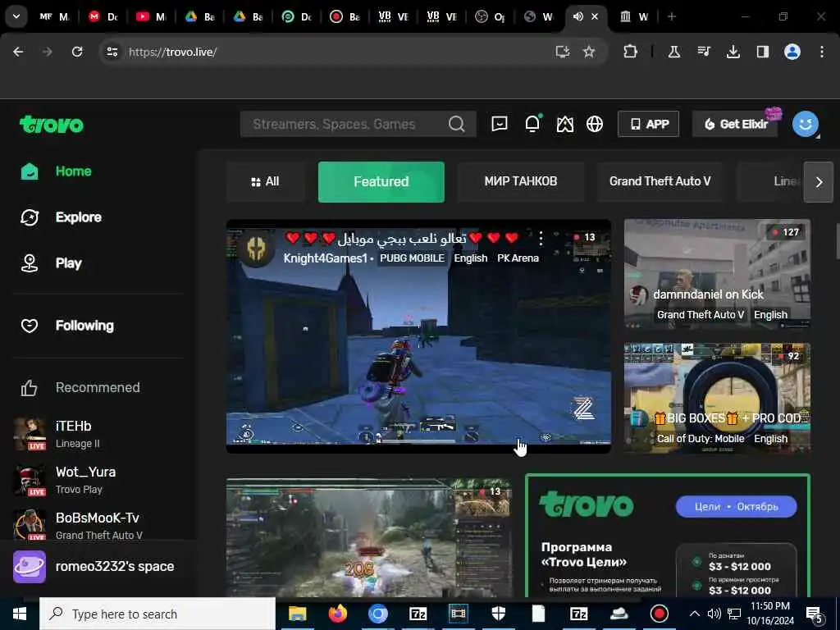The image size is (840, 630).
Task: Select the All category tab
Action: [x=265, y=181]
